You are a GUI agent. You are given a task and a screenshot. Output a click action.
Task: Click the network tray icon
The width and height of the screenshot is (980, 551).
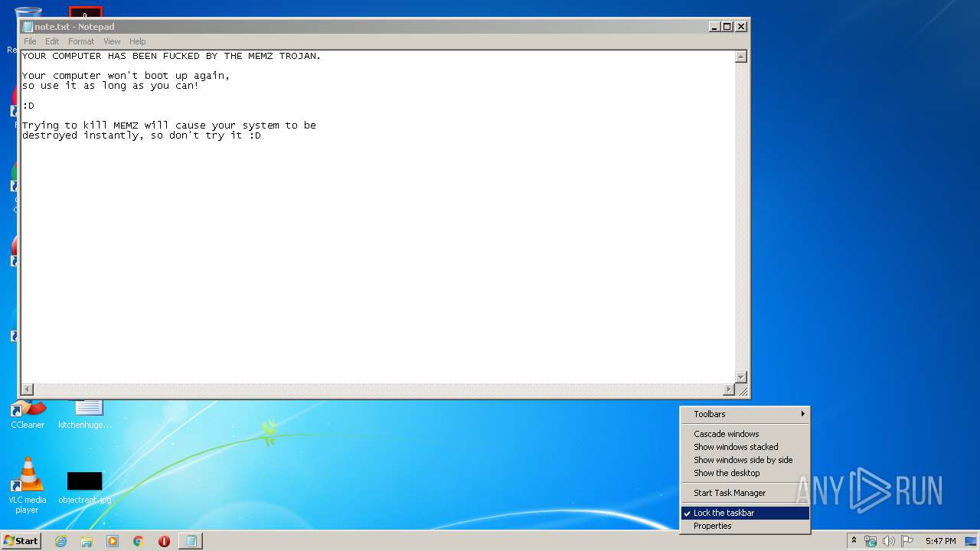tap(871, 541)
